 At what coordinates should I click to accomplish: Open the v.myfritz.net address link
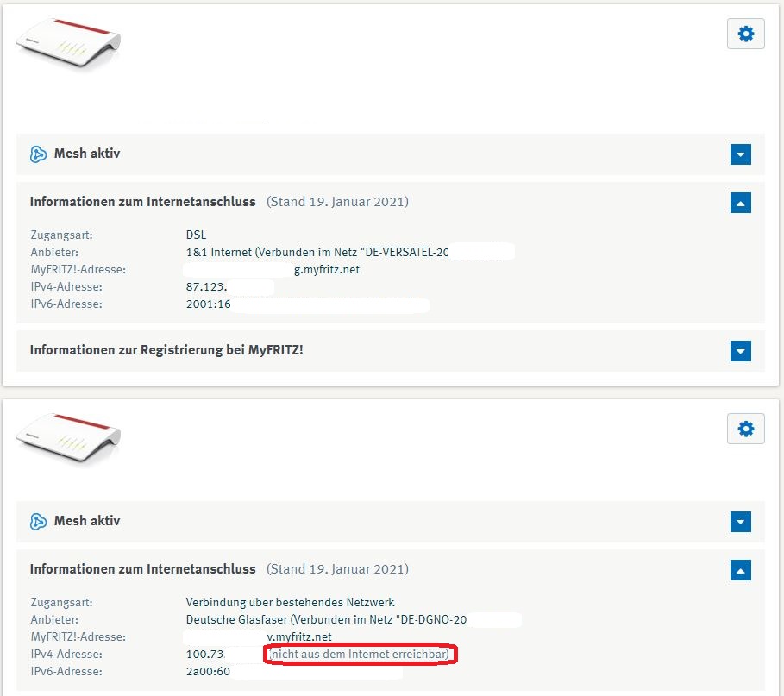[x=299, y=637]
